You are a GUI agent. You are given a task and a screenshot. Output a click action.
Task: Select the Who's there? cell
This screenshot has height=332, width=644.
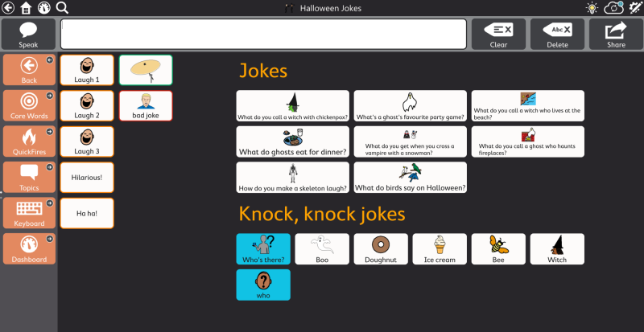coord(263,248)
